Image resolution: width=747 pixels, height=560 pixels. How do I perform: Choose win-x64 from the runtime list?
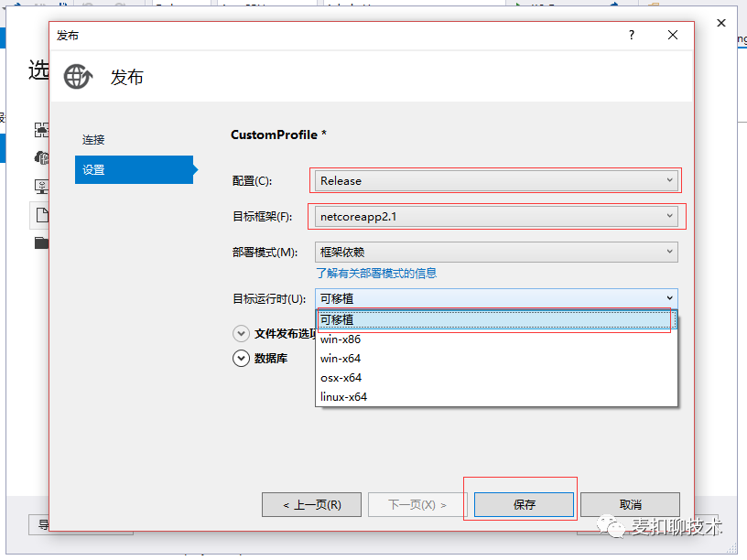click(496, 358)
